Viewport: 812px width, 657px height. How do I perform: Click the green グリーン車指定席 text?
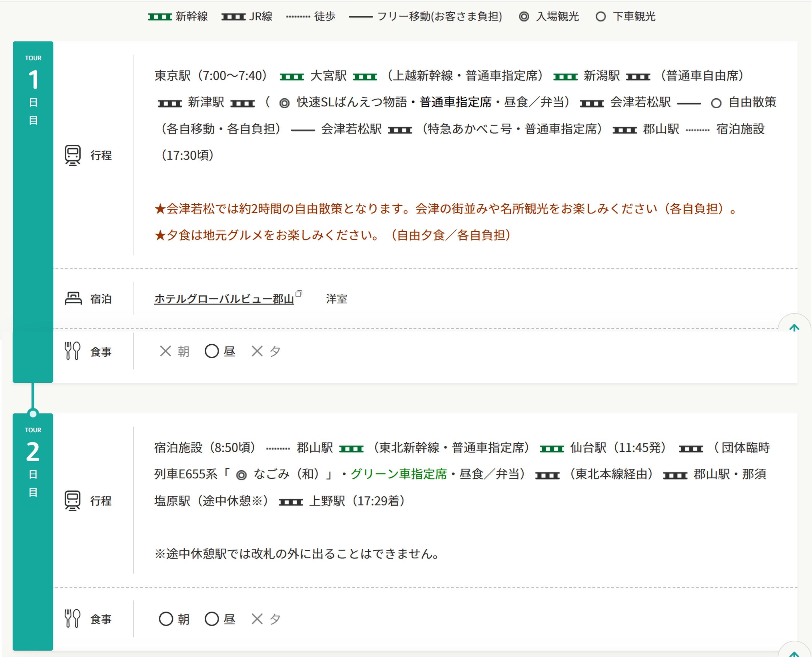(x=399, y=474)
